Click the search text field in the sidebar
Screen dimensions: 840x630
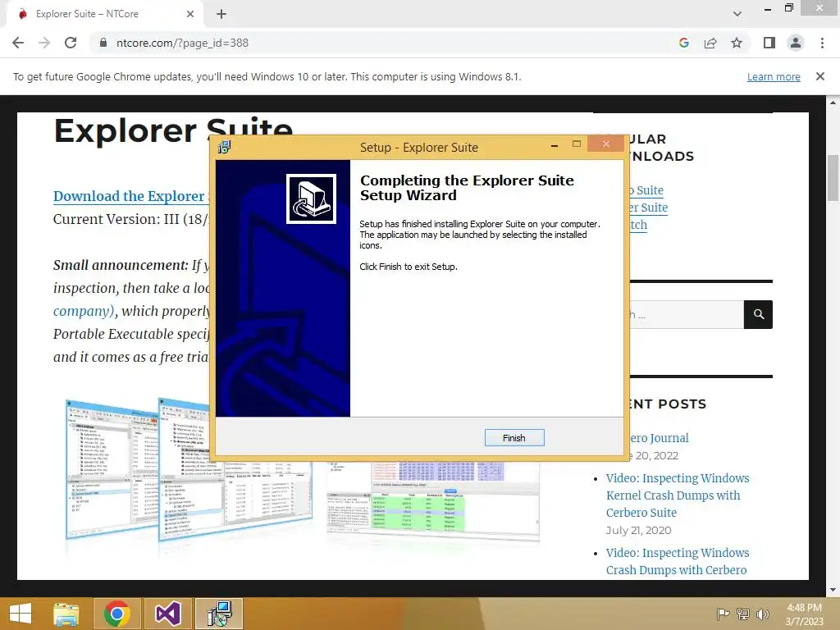687,314
